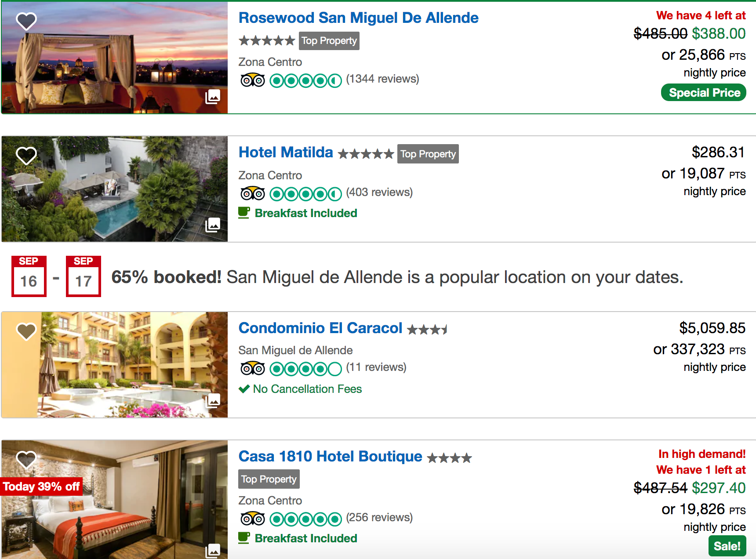
Task: Open Casa 1810 photo gallery icon
Action: pos(213,550)
